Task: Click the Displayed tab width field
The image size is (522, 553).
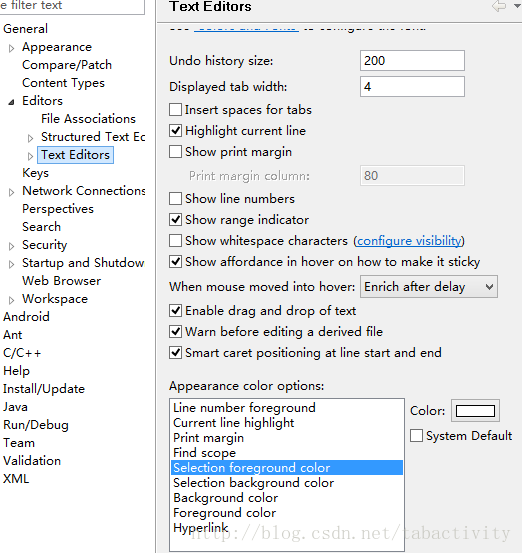Action: (412, 87)
